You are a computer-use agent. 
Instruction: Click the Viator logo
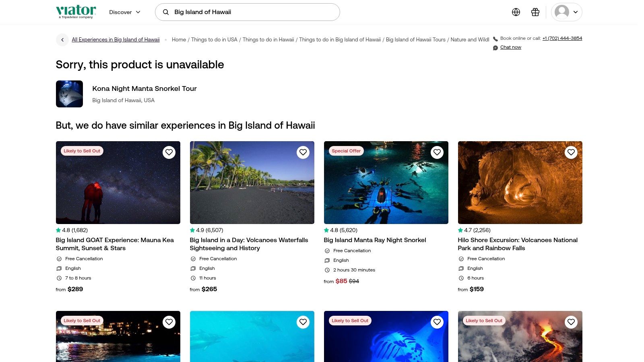tap(76, 12)
